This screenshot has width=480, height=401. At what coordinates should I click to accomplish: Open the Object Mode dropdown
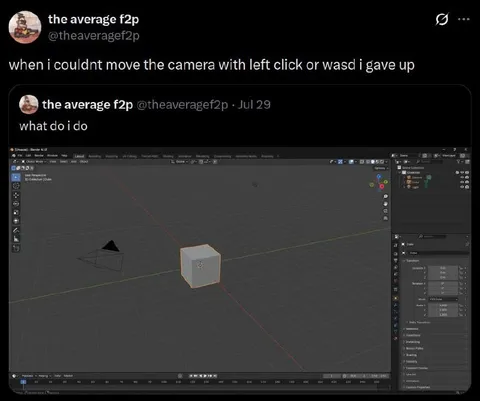pyautogui.click(x=35, y=162)
